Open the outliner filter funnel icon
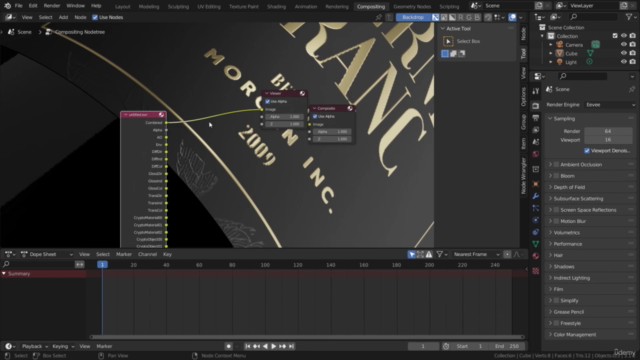 tap(629, 17)
